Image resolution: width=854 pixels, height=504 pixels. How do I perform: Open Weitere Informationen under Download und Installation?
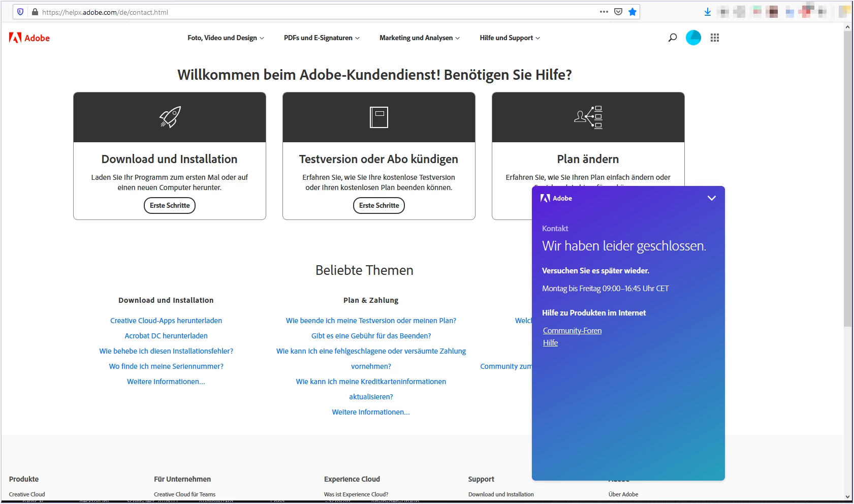pyautogui.click(x=166, y=382)
